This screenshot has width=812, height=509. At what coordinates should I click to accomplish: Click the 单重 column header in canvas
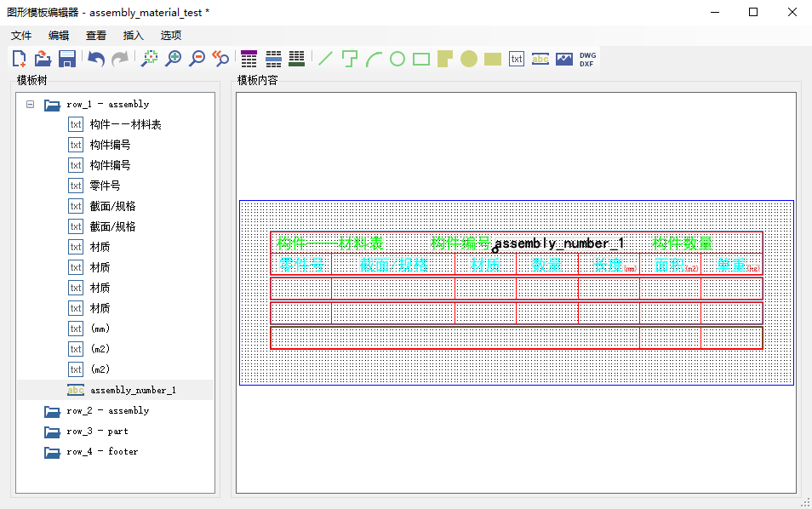[730, 265]
